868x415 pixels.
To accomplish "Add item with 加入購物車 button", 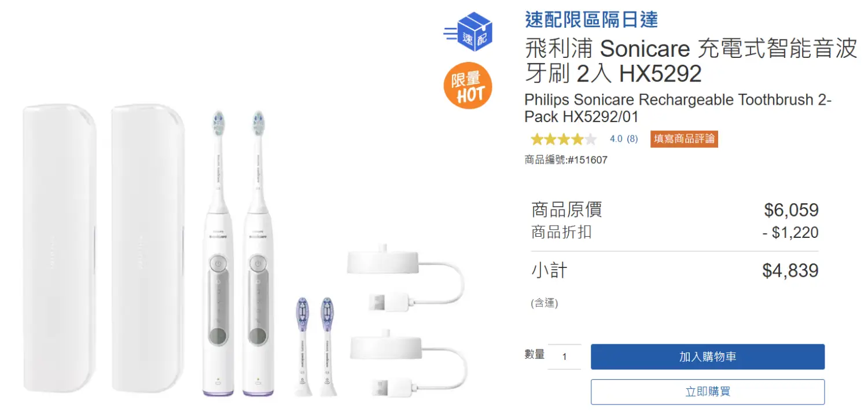I will coord(708,357).
